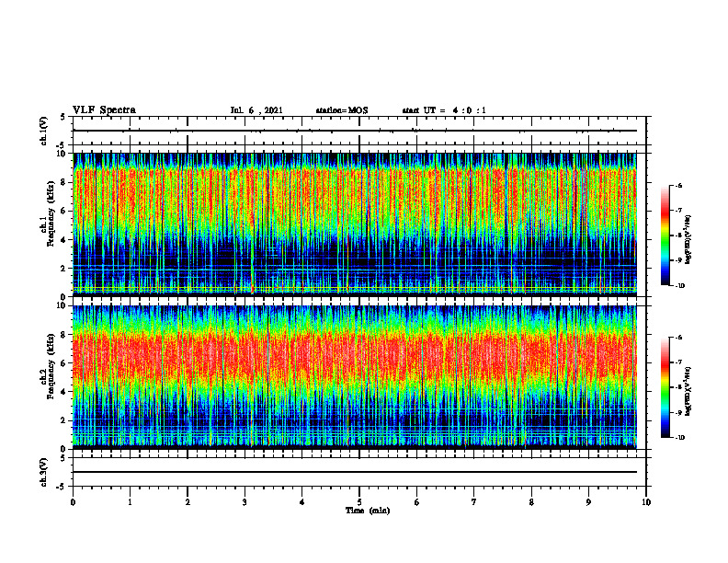Click the 4 kHz tick of ch.2 panel
Viewport: 728px width, 563px height.
64,392
